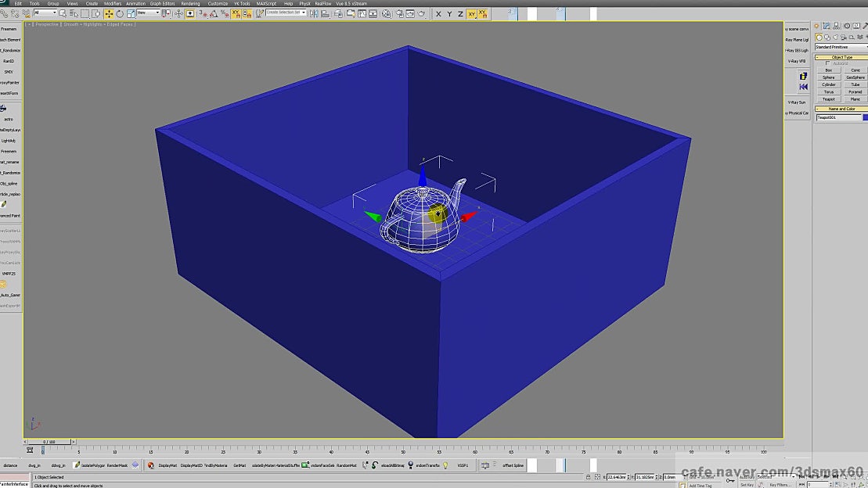Click the Shapes category icon in Create panel
Image resolution: width=868 pixels, height=488 pixels.
coord(827,37)
